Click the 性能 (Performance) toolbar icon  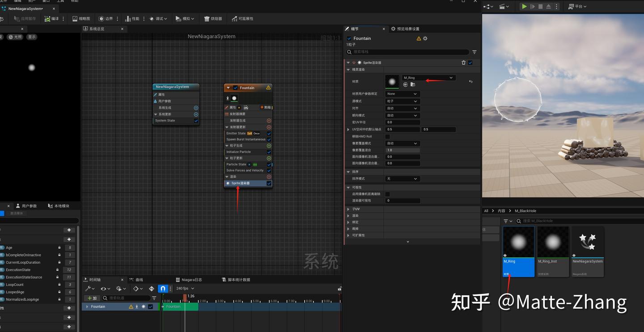[x=132, y=18]
